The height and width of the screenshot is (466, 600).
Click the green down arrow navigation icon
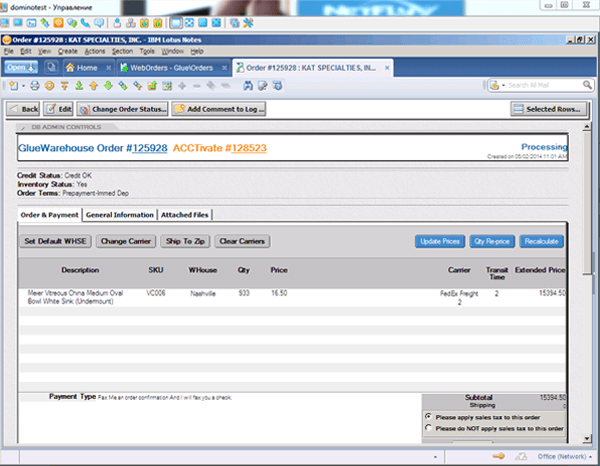click(x=108, y=86)
